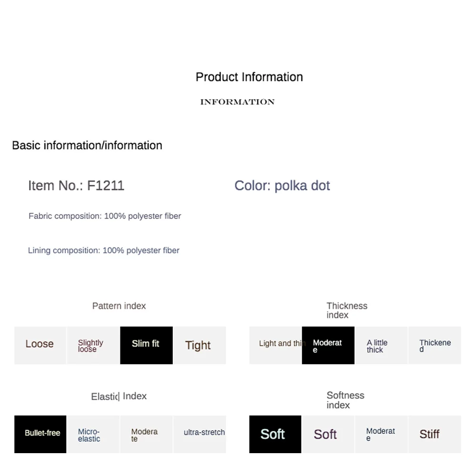The image size is (476, 476).
Task: Choose the Moderate softness option
Action: pos(381,434)
